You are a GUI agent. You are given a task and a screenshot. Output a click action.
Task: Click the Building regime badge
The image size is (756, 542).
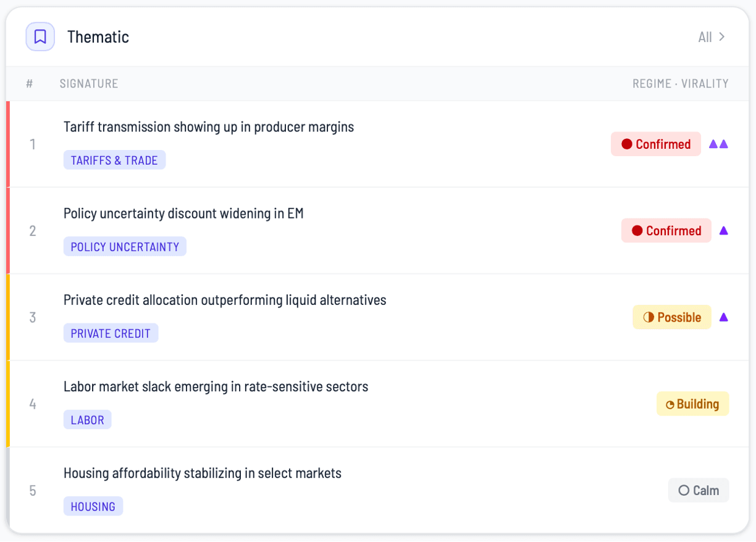tap(692, 404)
